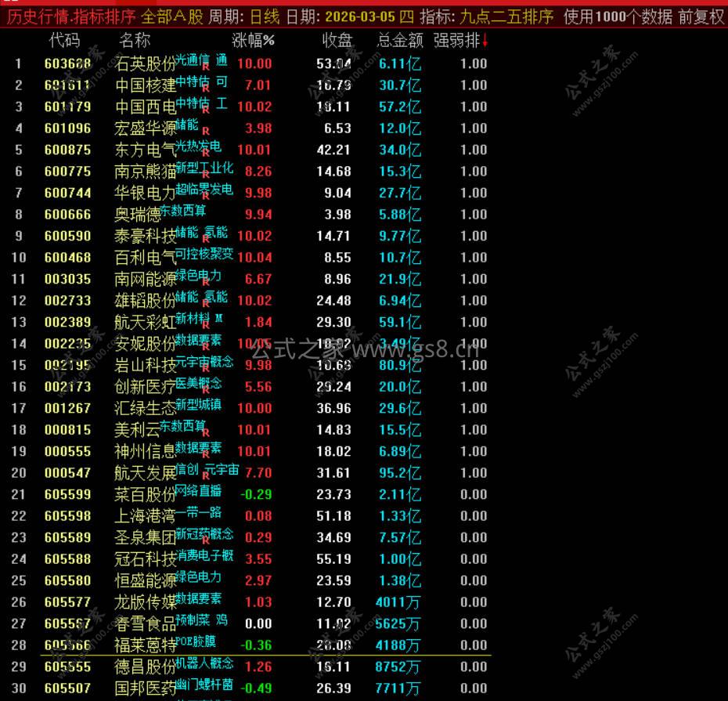Select the 神州信息 stock name
The height and width of the screenshot is (701, 728).
point(146,451)
